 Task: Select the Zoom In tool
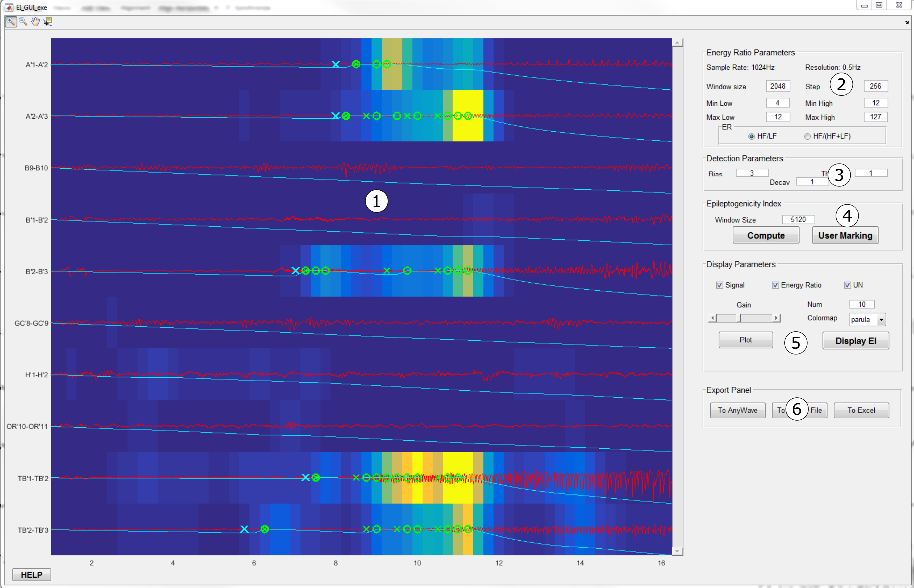[11, 22]
